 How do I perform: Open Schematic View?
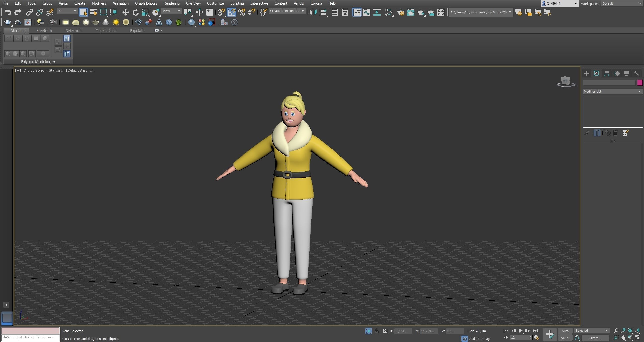pyautogui.click(x=377, y=12)
